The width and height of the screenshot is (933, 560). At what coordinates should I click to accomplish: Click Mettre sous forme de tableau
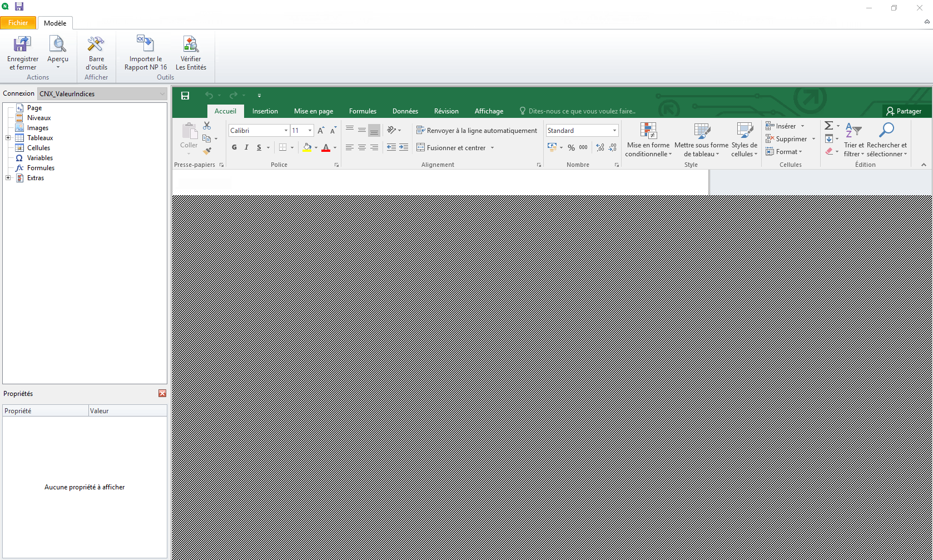point(701,139)
